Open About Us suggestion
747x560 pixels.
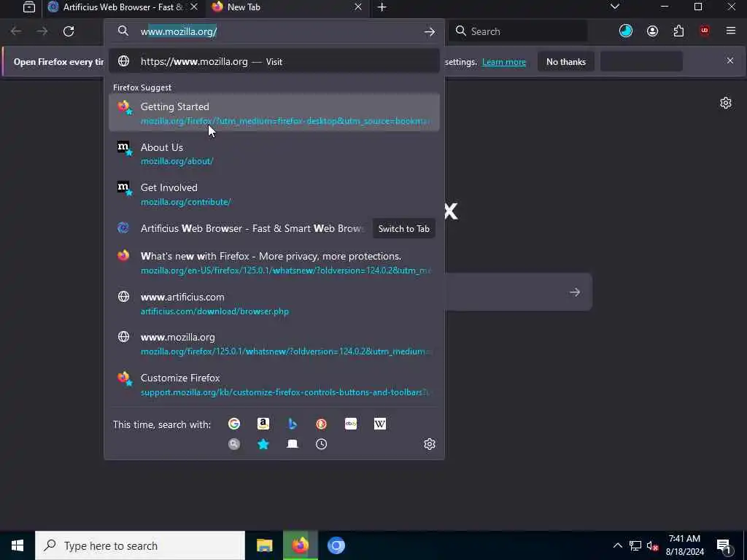274,153
